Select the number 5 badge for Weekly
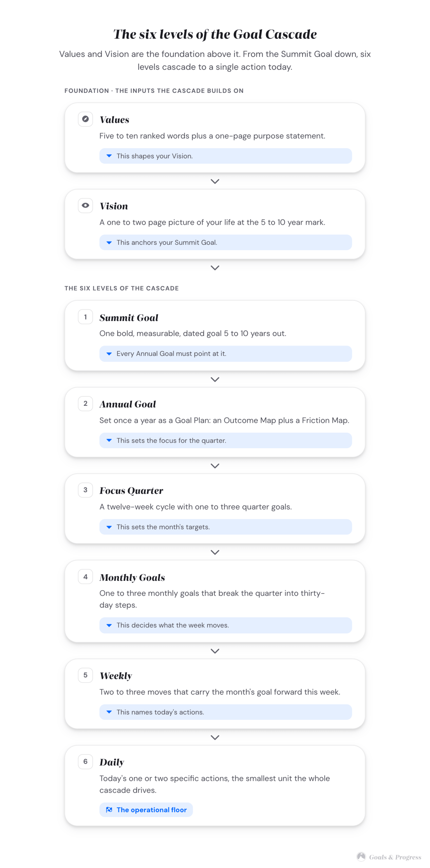The width and height of the screenshot is (430, 868). 86,675
